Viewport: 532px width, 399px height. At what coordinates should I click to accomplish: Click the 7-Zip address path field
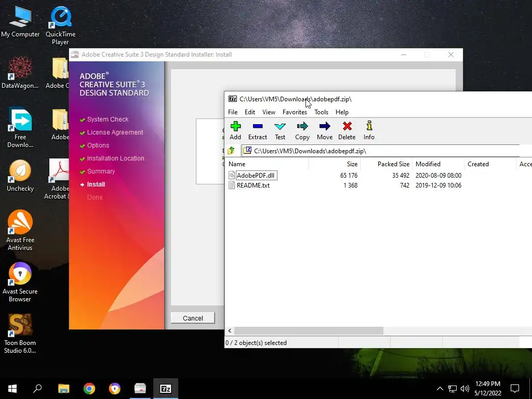(380, 151)
